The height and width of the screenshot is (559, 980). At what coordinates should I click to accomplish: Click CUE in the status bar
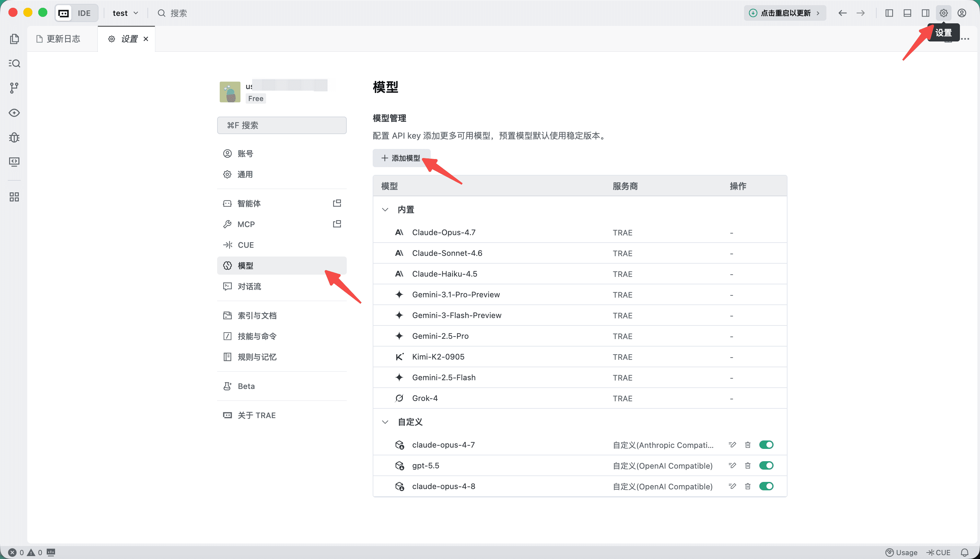click(x=938, y=553)
